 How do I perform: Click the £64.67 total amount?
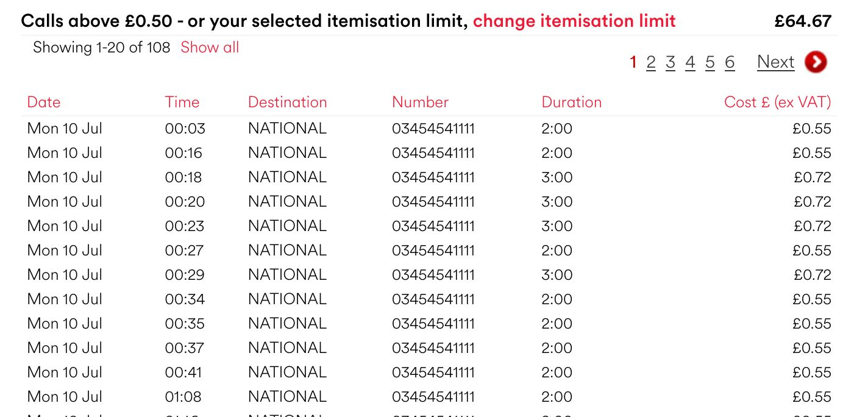point(803,21)
